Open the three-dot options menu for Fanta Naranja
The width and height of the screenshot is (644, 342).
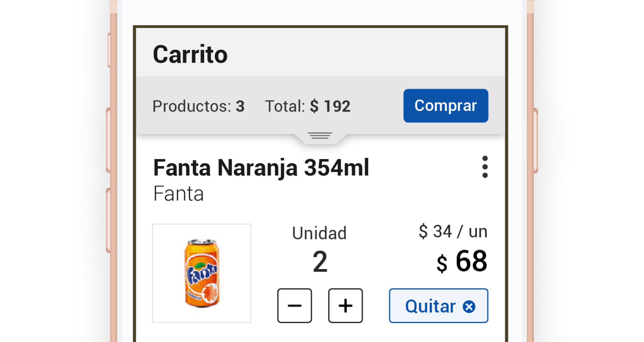[x=485, y=167]
